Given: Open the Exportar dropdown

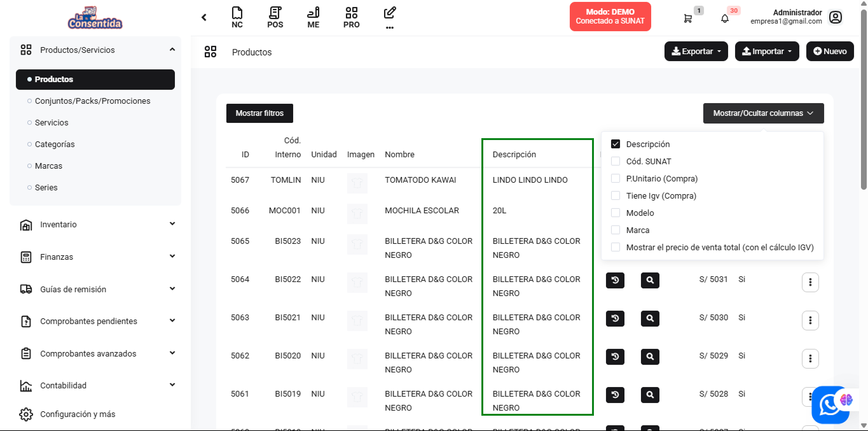Looking at the screenshot, I should pyautogui.click(x=696, y=52).
